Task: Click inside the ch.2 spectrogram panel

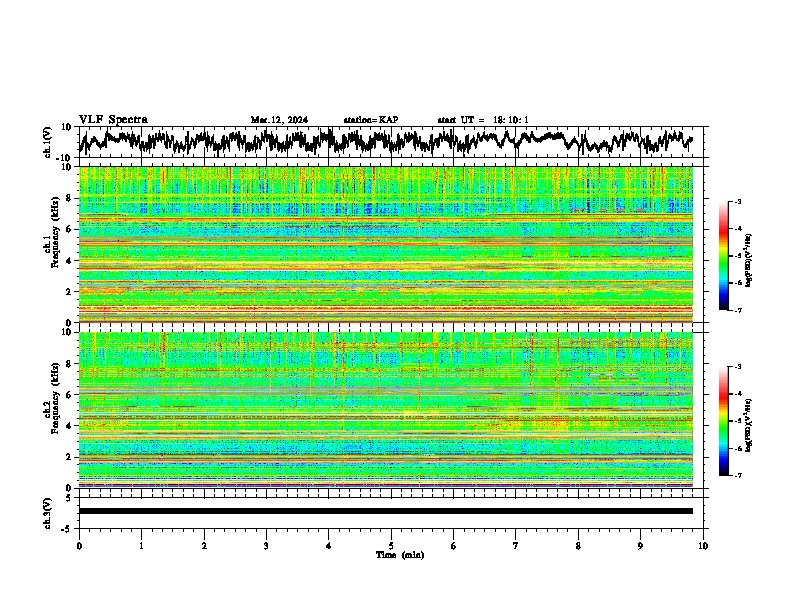Action: [x=385, y=410]
